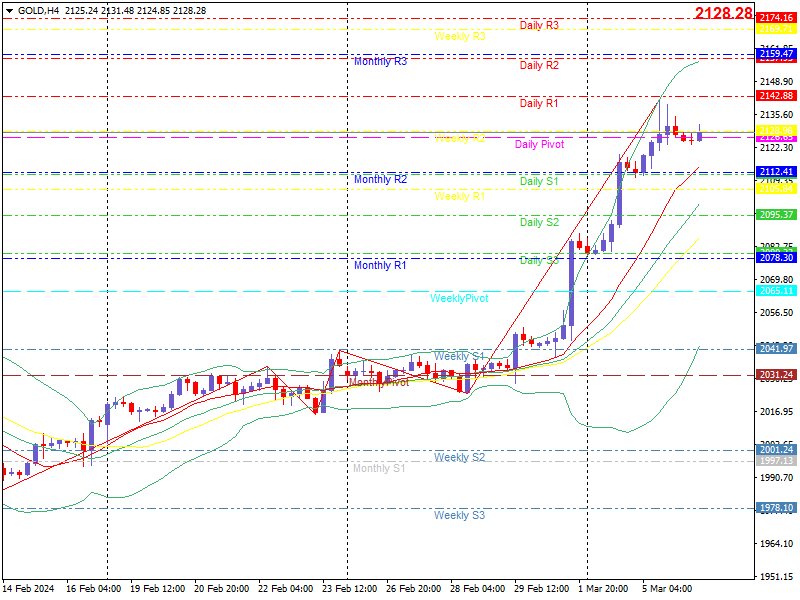Click the large red 2128.28 current price
Viewport: 800px width, 600px height.
[723, 13]
